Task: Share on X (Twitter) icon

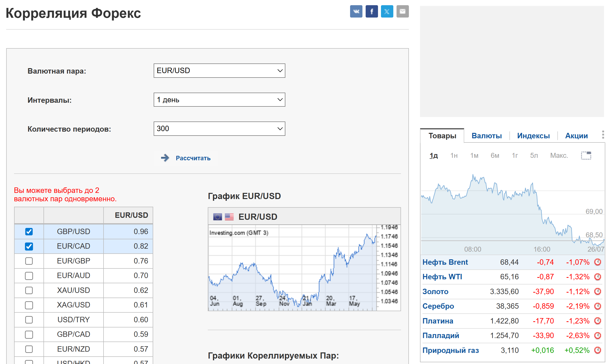Action: [387, 11]
